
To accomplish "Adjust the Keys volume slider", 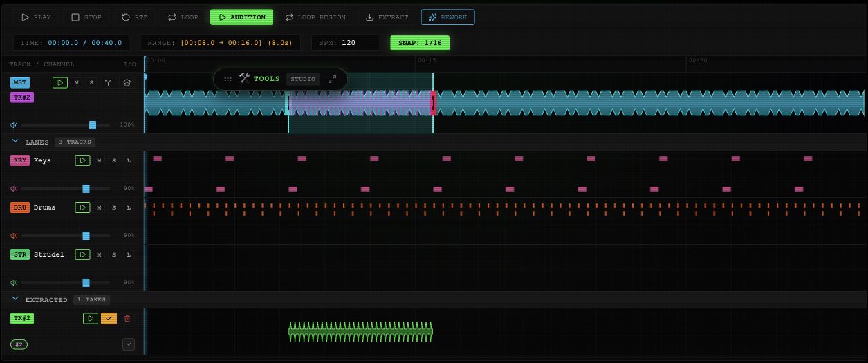I will [66, 188].
